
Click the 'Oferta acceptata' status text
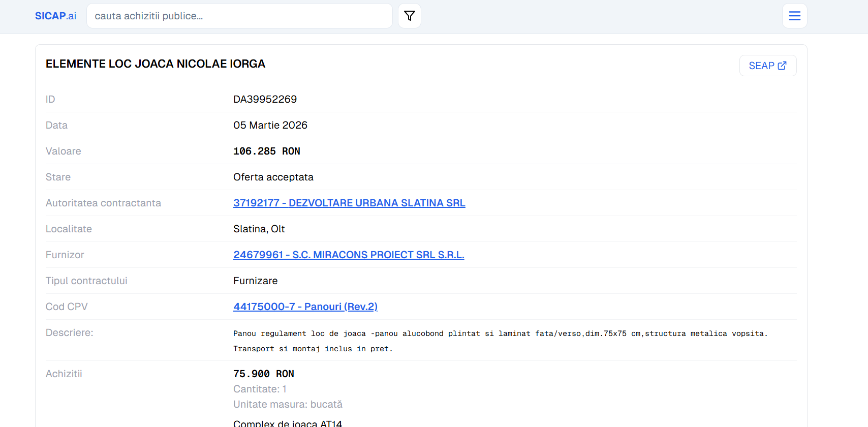click(x=273, y=177)
